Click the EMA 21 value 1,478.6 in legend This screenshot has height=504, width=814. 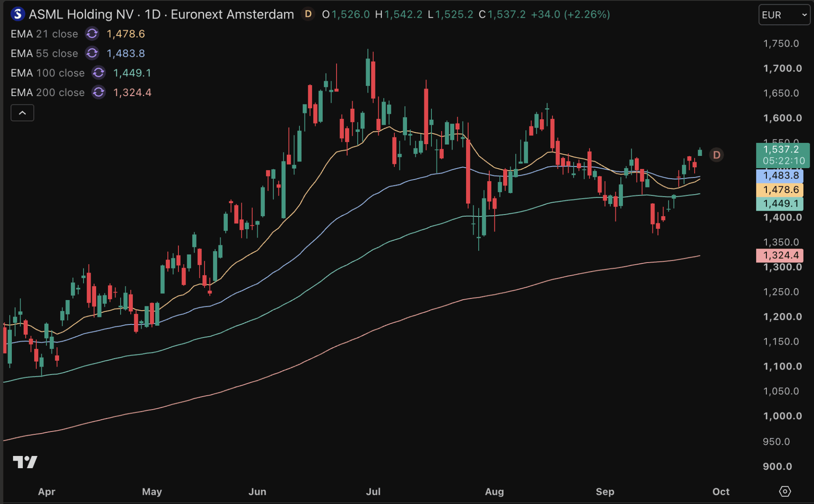point(126,34)
